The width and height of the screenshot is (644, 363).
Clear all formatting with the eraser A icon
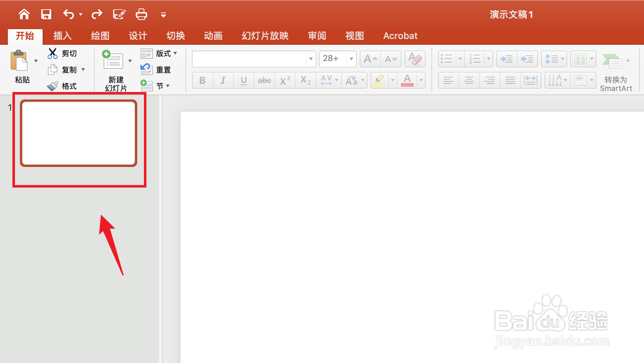click(415, 59)
